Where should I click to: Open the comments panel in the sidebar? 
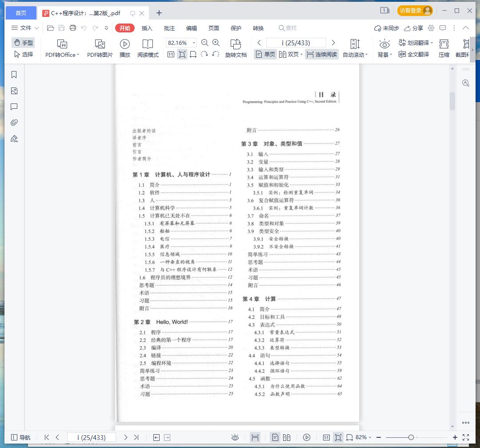tap(14, 107)
